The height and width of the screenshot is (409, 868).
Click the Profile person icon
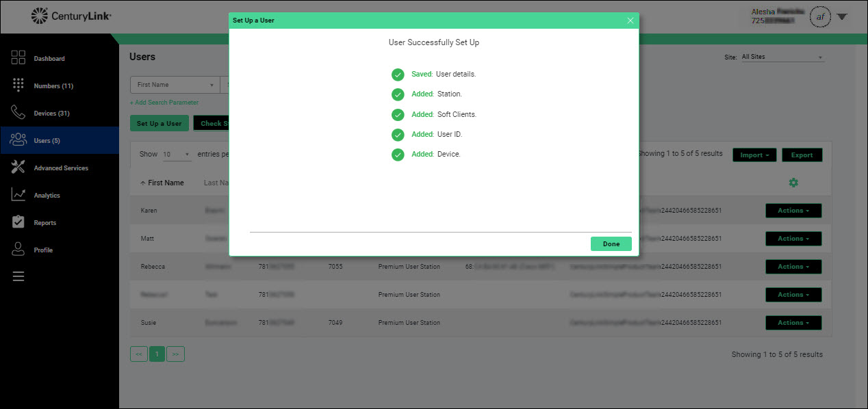(18, 250)
